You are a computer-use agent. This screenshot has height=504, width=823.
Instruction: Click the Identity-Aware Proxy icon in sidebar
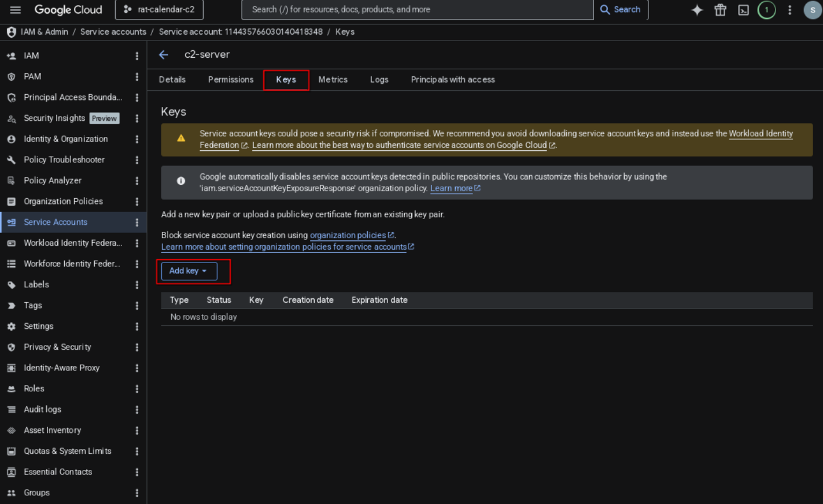11,368
